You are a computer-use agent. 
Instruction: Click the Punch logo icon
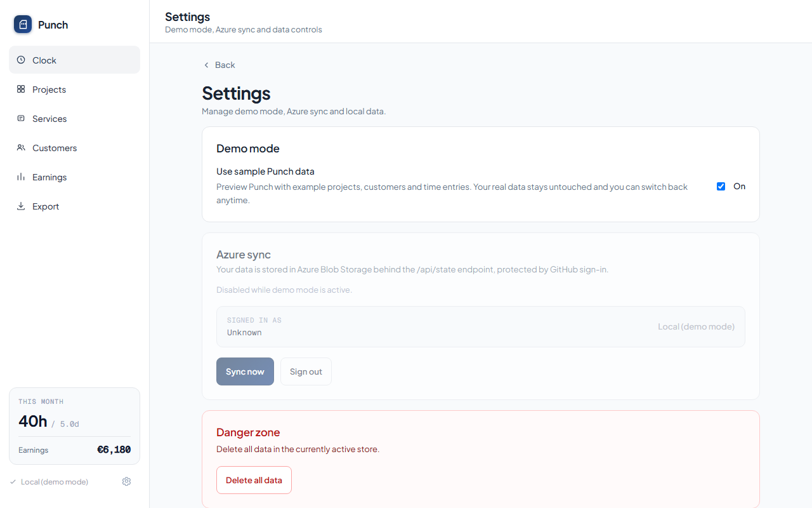23,25
